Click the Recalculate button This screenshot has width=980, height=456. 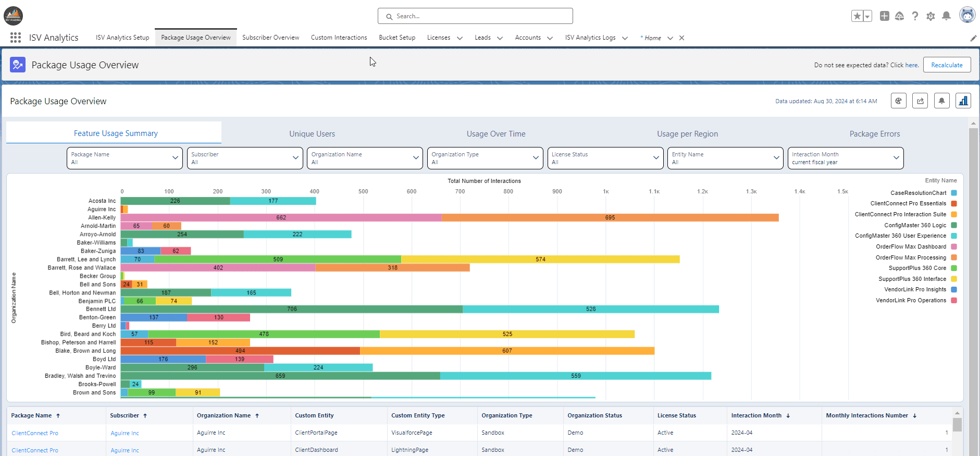[947, 65]
